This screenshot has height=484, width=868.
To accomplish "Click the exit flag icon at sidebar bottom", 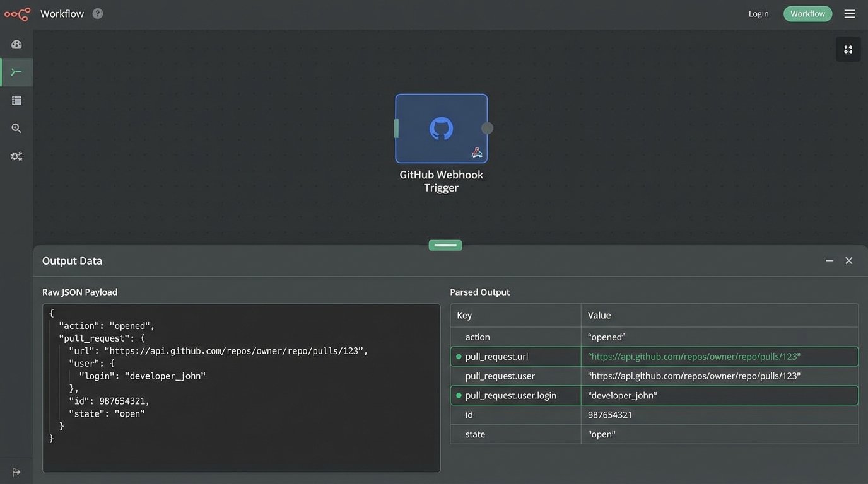I will pos(16,471).
